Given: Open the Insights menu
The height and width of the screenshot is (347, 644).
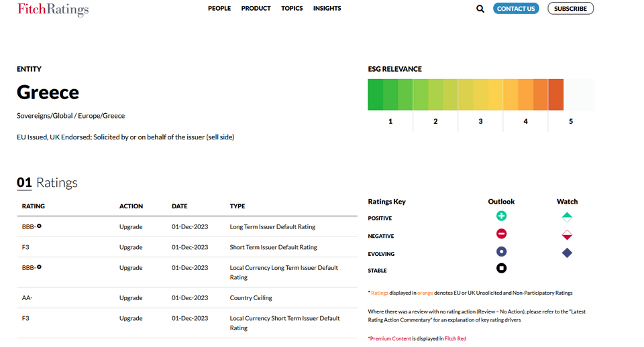Looking at the screenshot, I should (327, 8).
